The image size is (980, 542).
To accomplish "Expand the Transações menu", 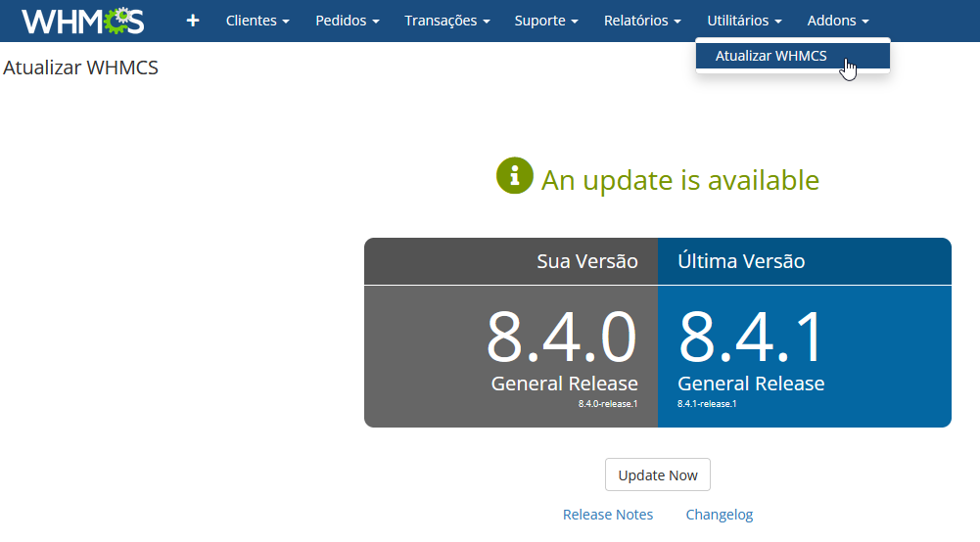I will coord(446,21).
